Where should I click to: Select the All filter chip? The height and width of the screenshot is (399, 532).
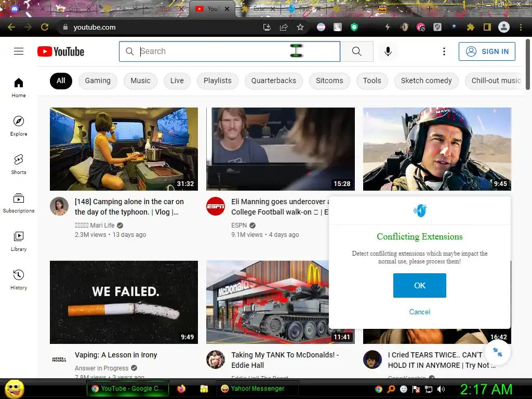pyautogui.click(x=61, y=81)
